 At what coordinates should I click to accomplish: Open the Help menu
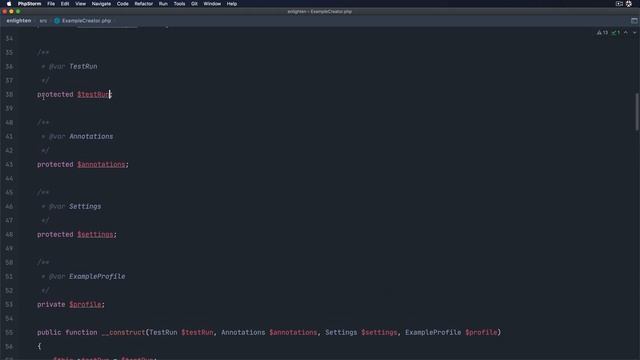(232, 4)
